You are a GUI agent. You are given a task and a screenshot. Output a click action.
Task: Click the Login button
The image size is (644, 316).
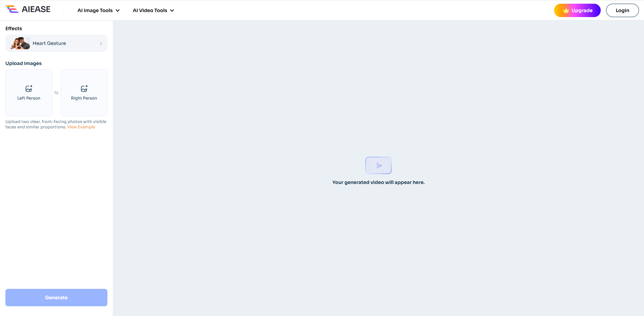[622, 10]
